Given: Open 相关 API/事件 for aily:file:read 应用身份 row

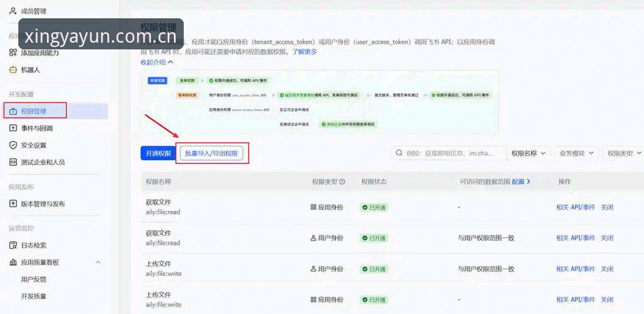Looking at the screenshot, I should click(x=576, y=207).
